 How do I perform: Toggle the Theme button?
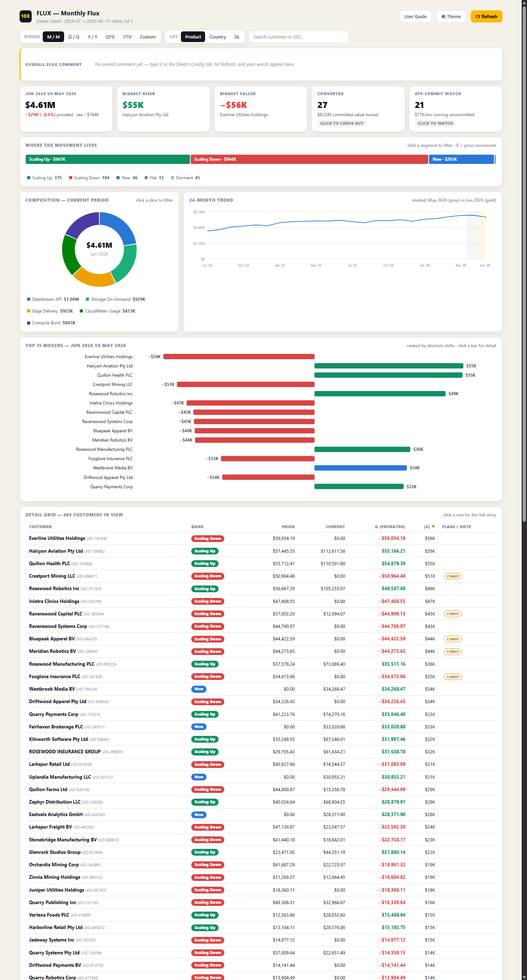[451, 16]
